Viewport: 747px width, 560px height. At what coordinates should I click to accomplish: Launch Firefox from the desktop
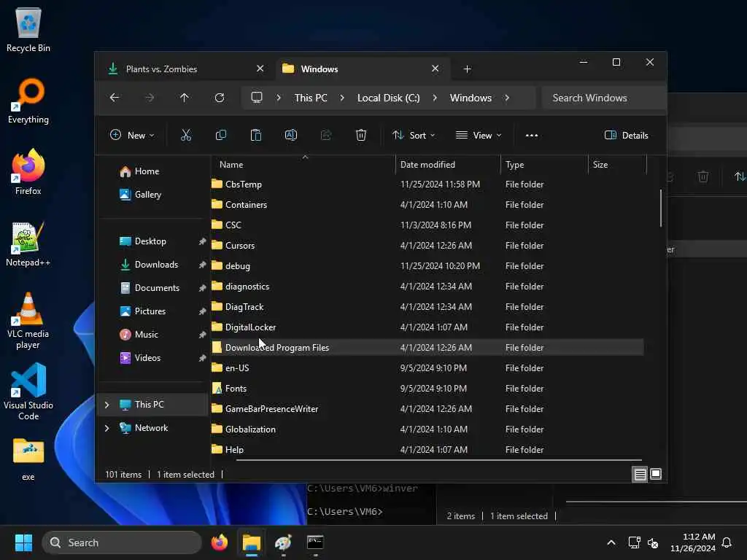[x=28, y=172]
